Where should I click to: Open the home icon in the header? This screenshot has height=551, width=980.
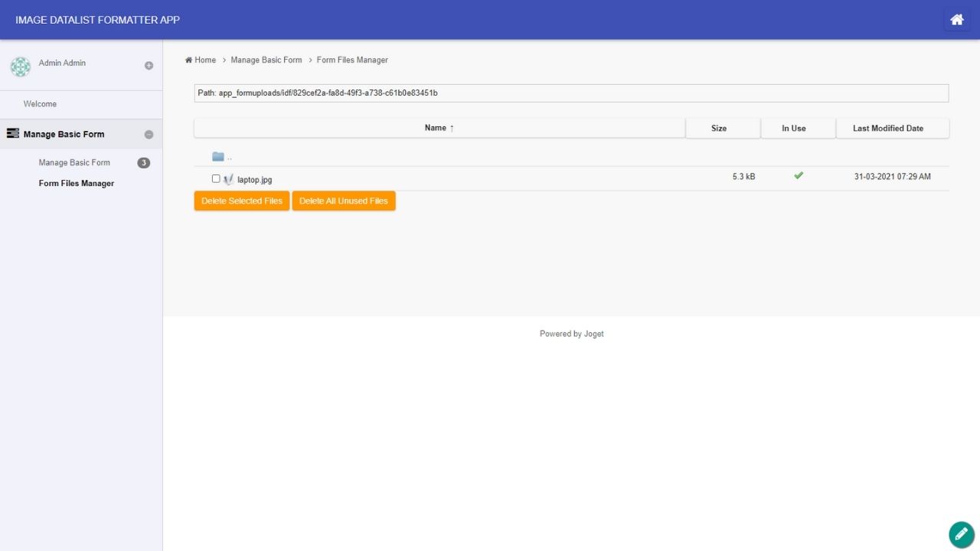(957, 20)
